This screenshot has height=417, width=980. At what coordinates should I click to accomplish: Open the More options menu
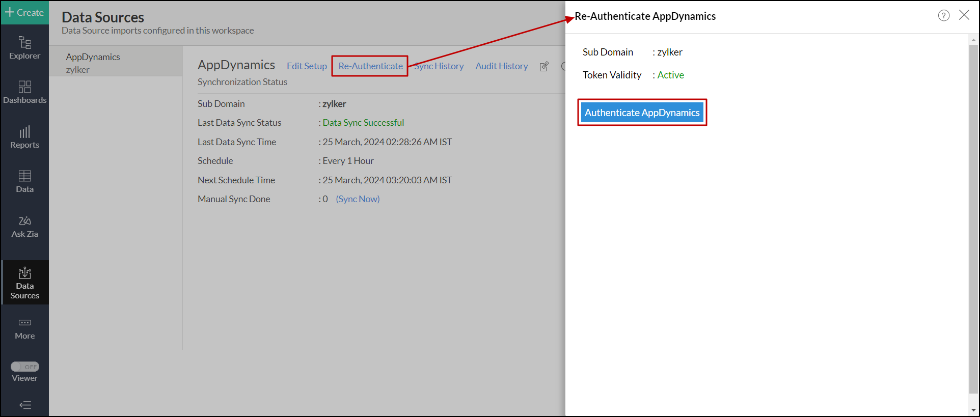click(24, 328)
